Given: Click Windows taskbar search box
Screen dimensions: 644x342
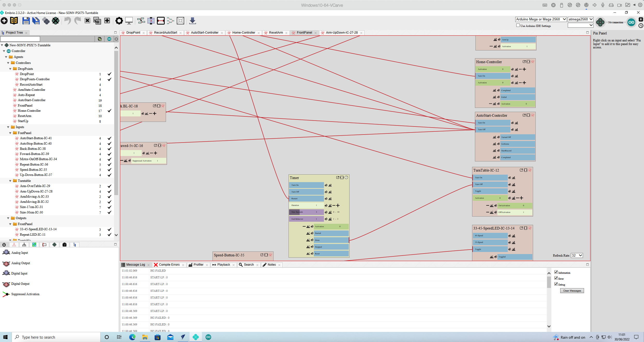Looking at the screenshot, I should pyautogui.click(x=56, y=337).
